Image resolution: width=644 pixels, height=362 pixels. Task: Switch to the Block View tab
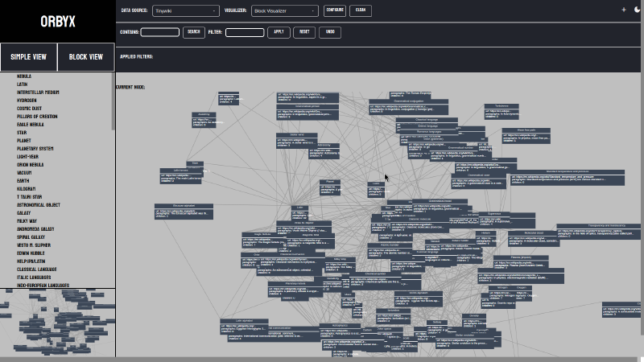click(x=86, y=57)
